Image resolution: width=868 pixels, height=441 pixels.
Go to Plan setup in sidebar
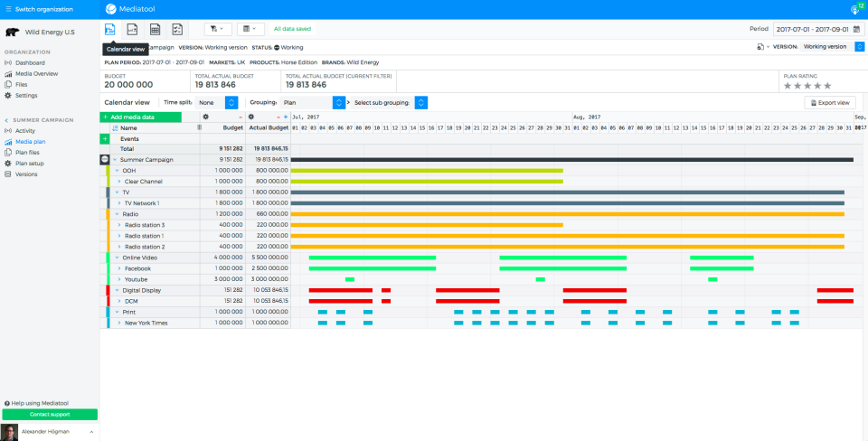click(30, 164)
